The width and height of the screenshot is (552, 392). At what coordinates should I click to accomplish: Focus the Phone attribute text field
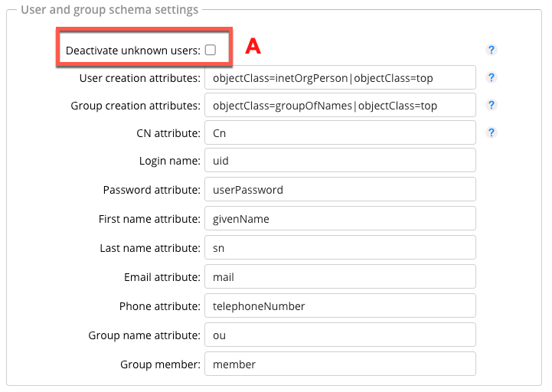pos(340,305)
